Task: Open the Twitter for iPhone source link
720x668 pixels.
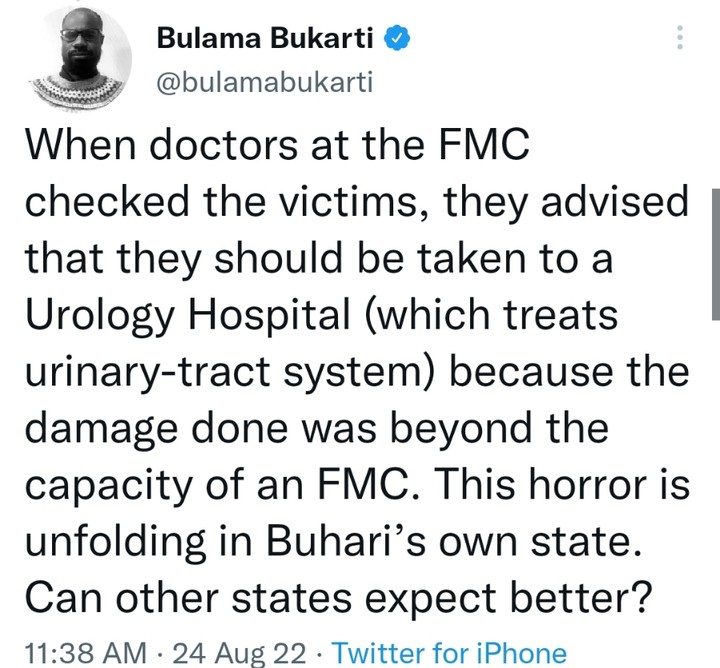Action: point(449,652)
